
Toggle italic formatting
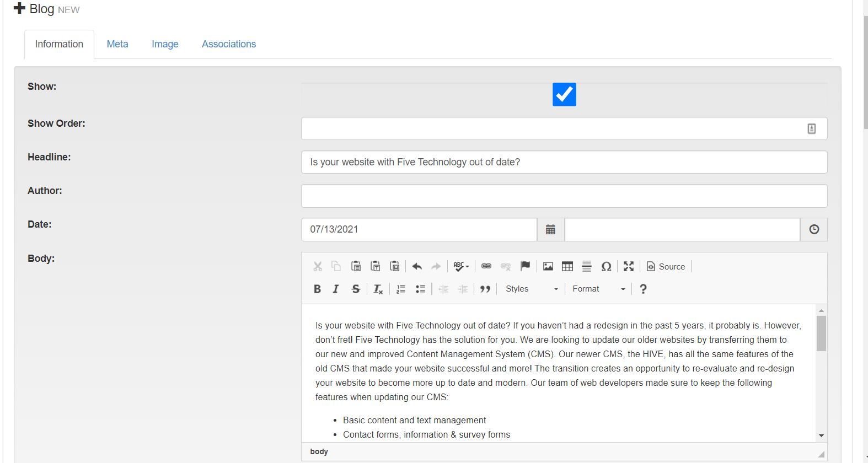336,289
